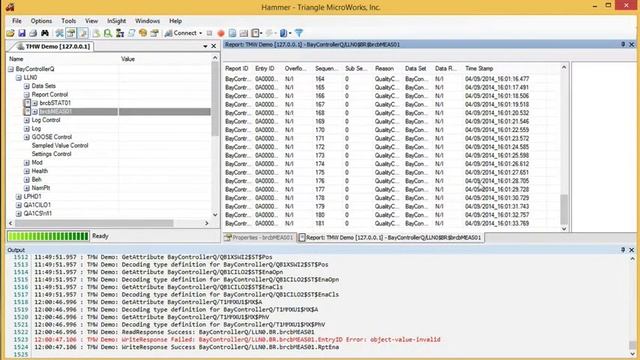
Task: Open the Help menu
Action: coord(176,21)
